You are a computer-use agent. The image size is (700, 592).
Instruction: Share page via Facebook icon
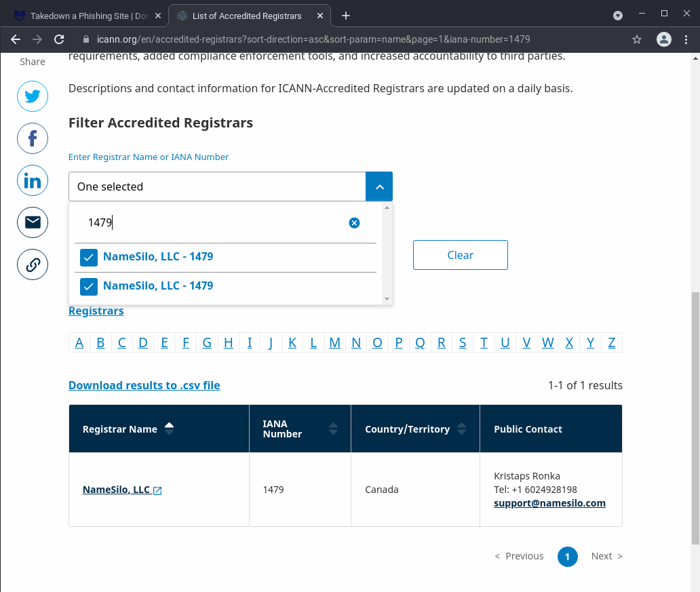[33, 138]
